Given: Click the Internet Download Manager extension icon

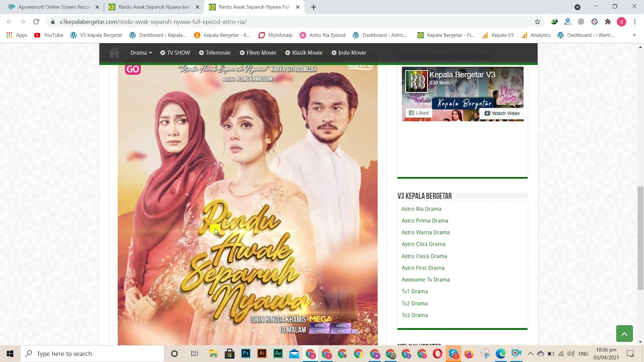Looking at the screenshot, I should click(554, 22).
